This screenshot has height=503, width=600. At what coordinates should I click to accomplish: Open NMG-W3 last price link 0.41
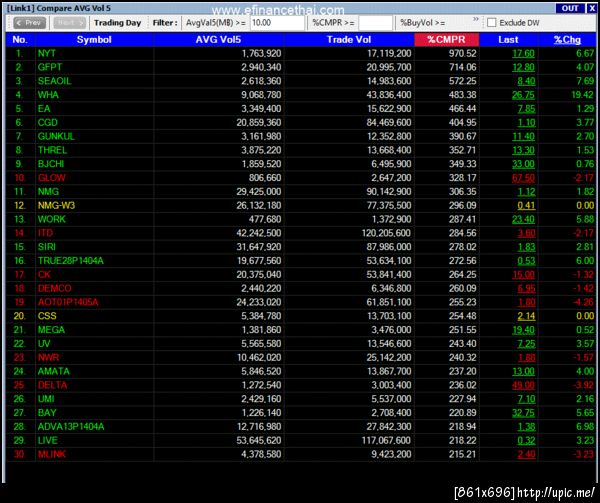tap(526, 205)
